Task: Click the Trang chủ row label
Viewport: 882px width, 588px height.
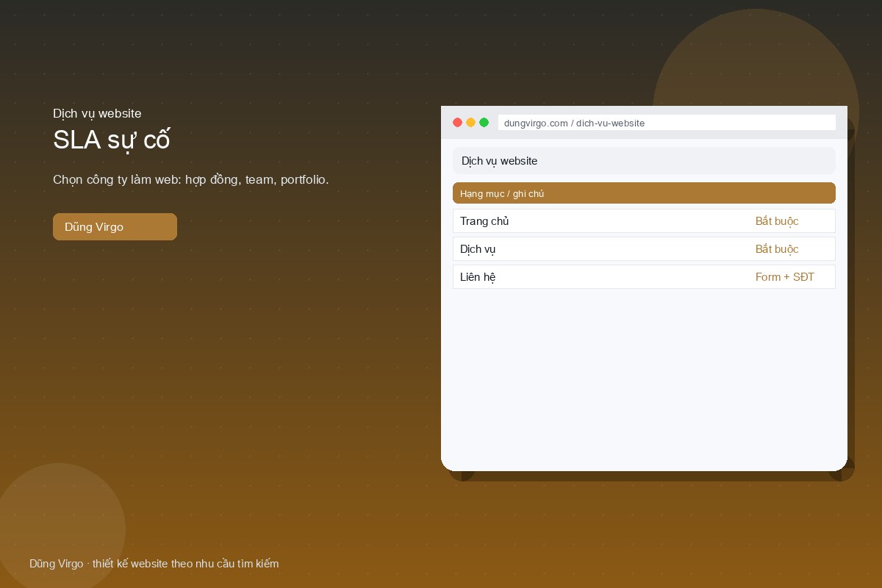Action: pyautogui.click(x=484, y=221)
